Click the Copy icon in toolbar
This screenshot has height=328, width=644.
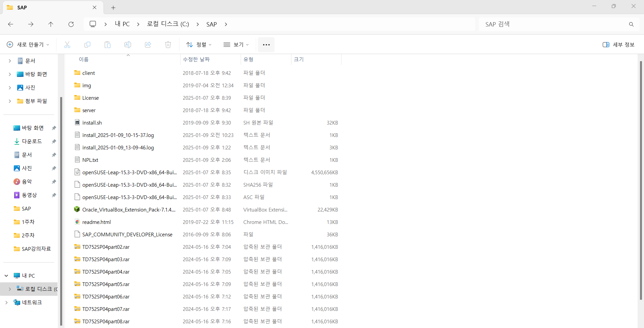[x=87, y=45]
